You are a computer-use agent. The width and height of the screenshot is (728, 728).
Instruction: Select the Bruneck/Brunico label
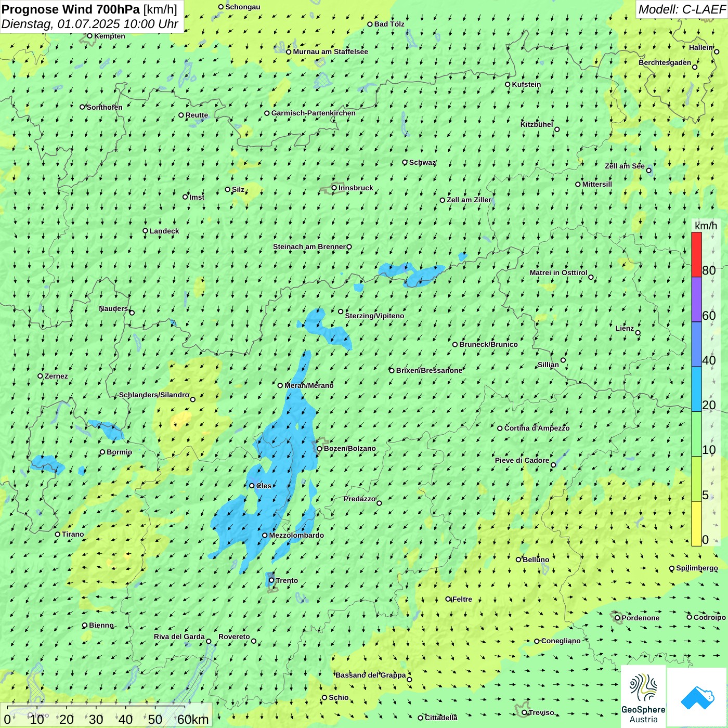[x=488, y=344]
